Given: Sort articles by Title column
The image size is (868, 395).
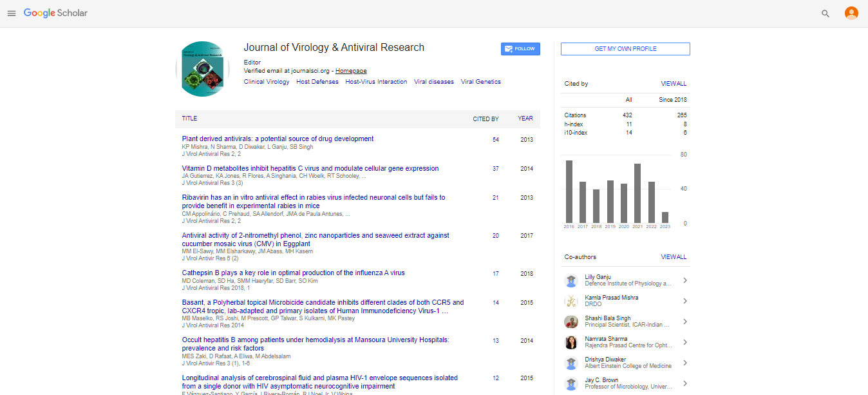Looking at the screenshot, I should point(189,119).
